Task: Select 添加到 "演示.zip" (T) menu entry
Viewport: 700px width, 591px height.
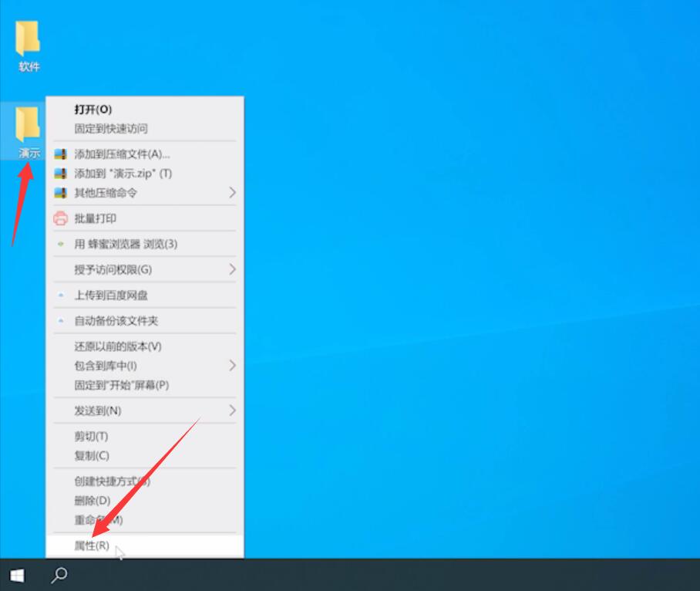Action: [x=145, y=174]
